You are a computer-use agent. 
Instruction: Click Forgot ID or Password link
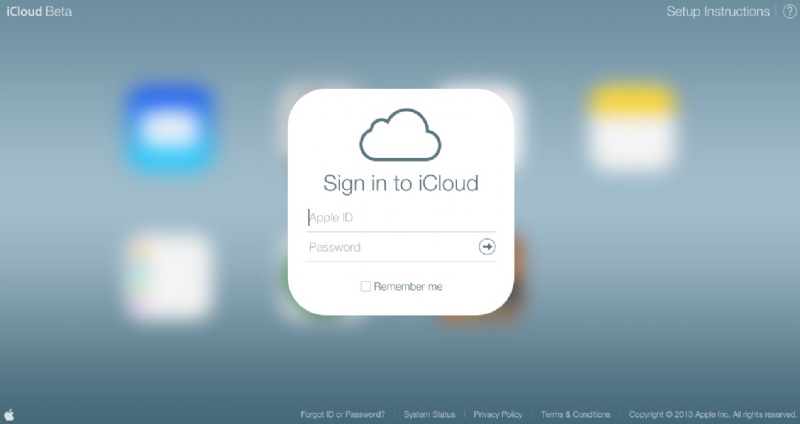(x=343, y=414)
